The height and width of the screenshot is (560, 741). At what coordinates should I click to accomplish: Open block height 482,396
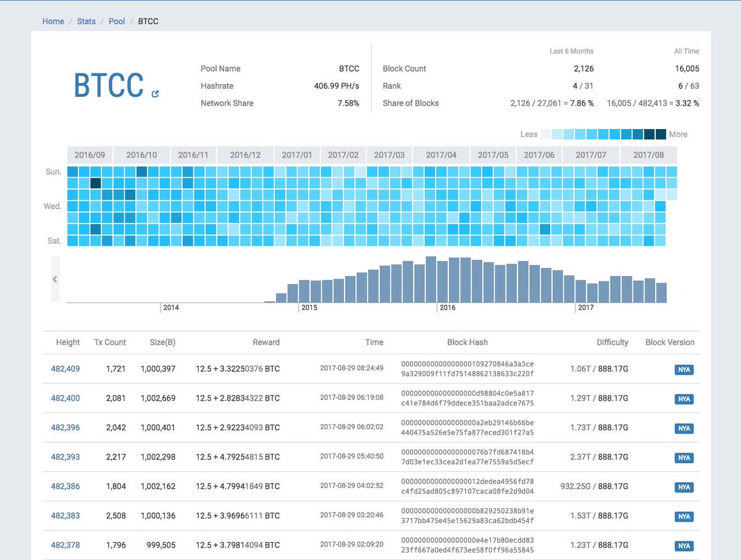click(65, 427)
